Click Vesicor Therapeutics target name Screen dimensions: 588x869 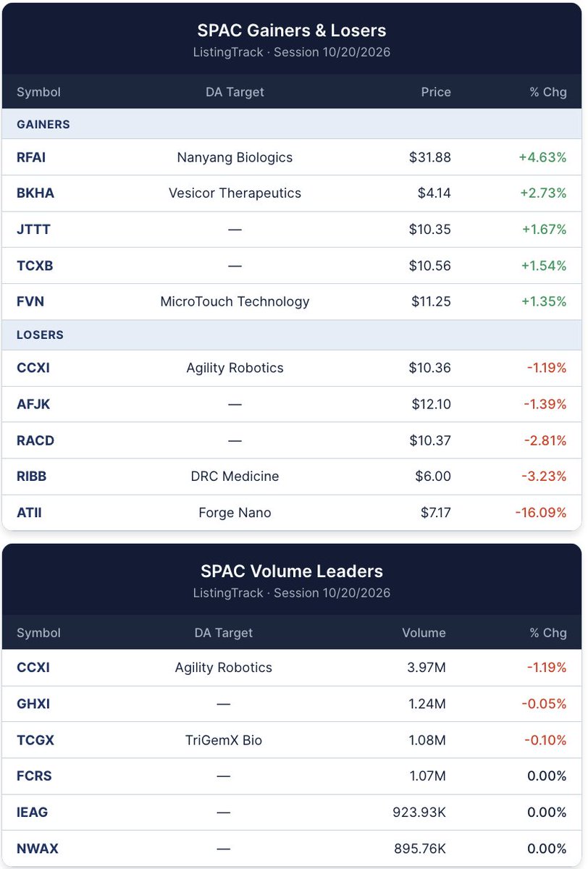tap(235, 193)
